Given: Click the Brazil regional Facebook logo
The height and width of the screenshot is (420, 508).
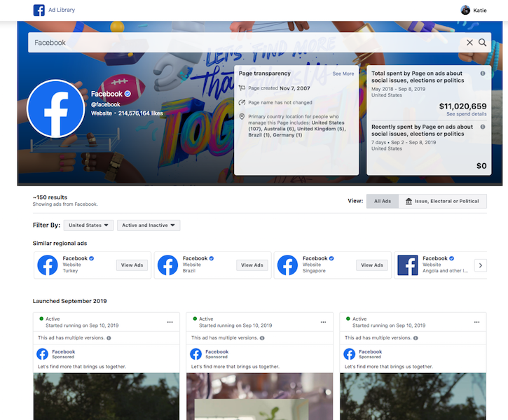Looking at the screenshot, I should 167,265.
